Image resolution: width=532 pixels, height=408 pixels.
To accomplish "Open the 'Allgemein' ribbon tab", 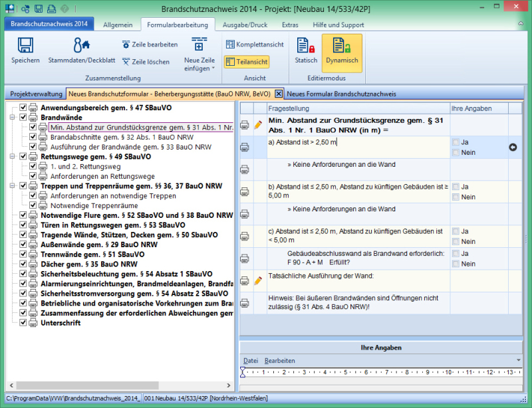I will coord(118,25).
